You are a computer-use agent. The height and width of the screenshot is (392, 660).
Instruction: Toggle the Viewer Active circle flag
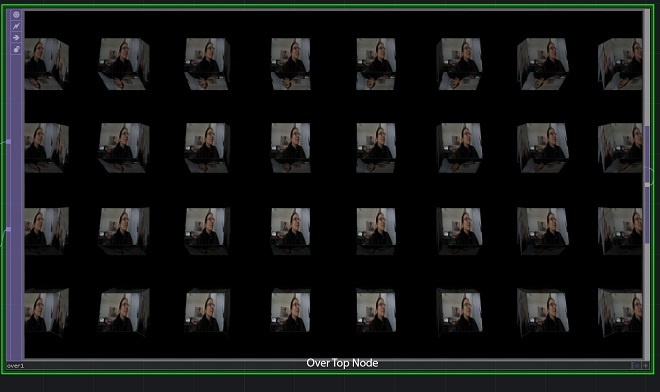tap(16, 15)
